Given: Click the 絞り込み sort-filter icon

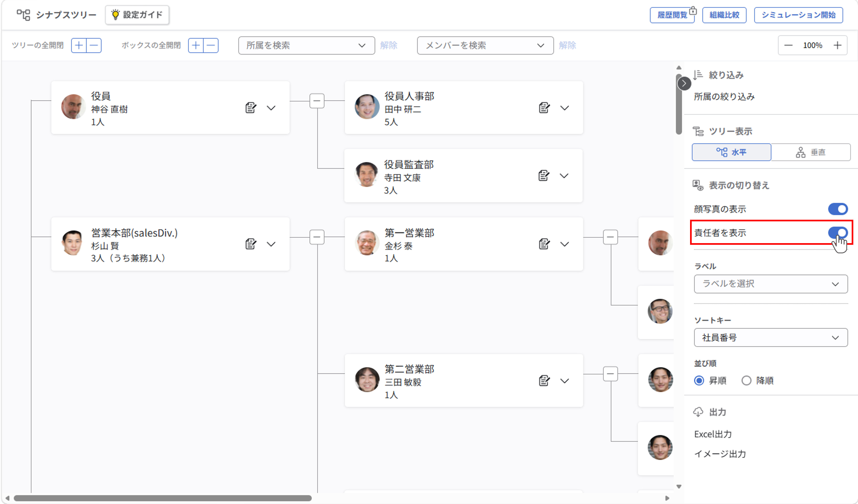Looking at the screenshot, I should coord(698,75).
